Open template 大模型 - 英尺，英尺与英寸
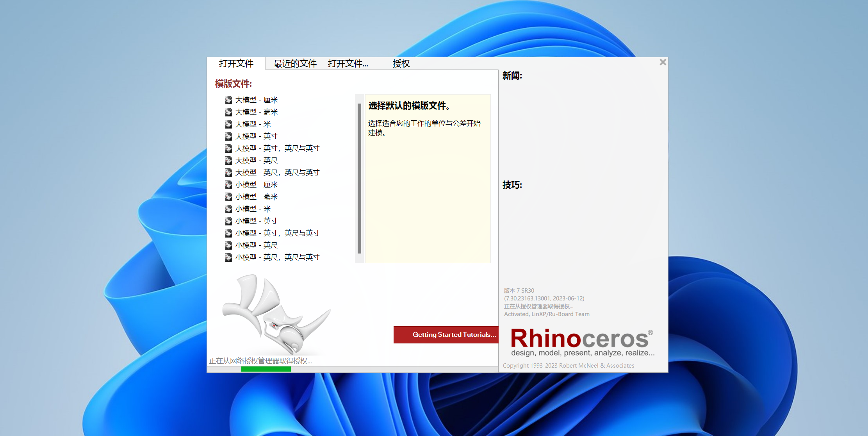868x436 pixels. tap(278, 173)
